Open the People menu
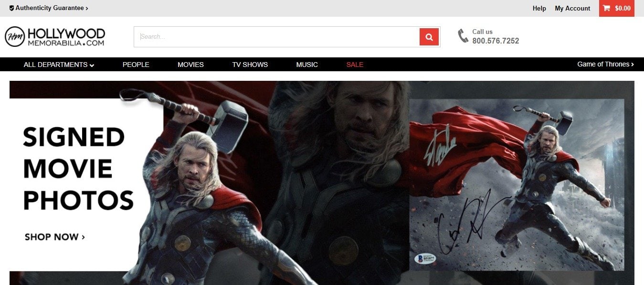The image size is (644, 285). click(136, 65)
